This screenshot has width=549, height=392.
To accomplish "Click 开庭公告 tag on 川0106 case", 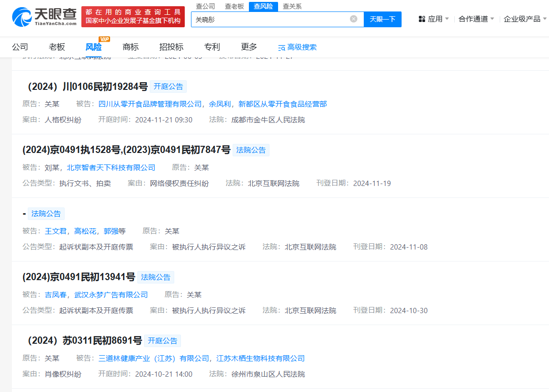I will (168, 87).
